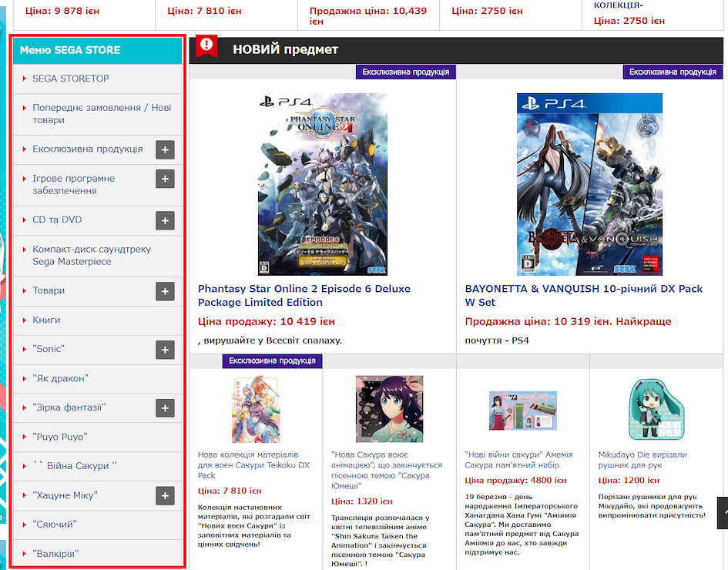728x570 pixels.
Task: Open the "Сяючий" category
Action: click(x=98, y=525)
